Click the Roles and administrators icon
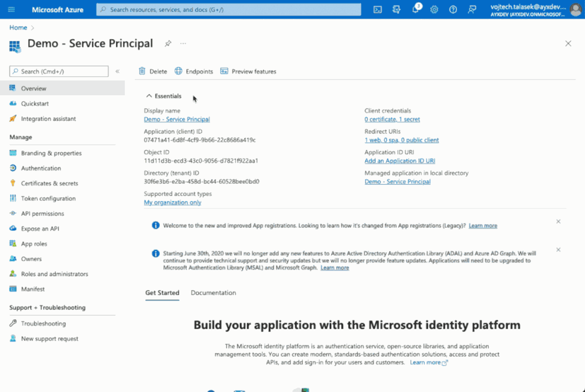This screenshot has height=392, width=585. [13, 274]
